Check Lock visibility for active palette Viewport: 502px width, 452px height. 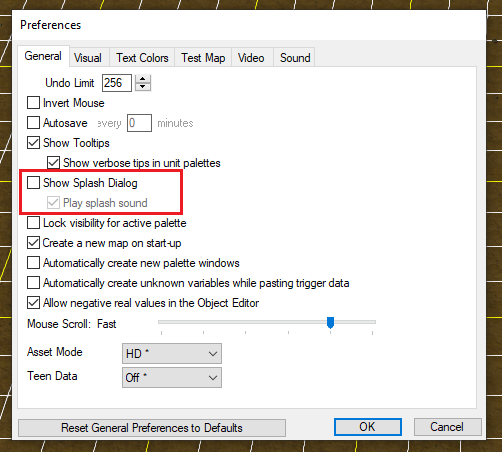tap(33, 223)
